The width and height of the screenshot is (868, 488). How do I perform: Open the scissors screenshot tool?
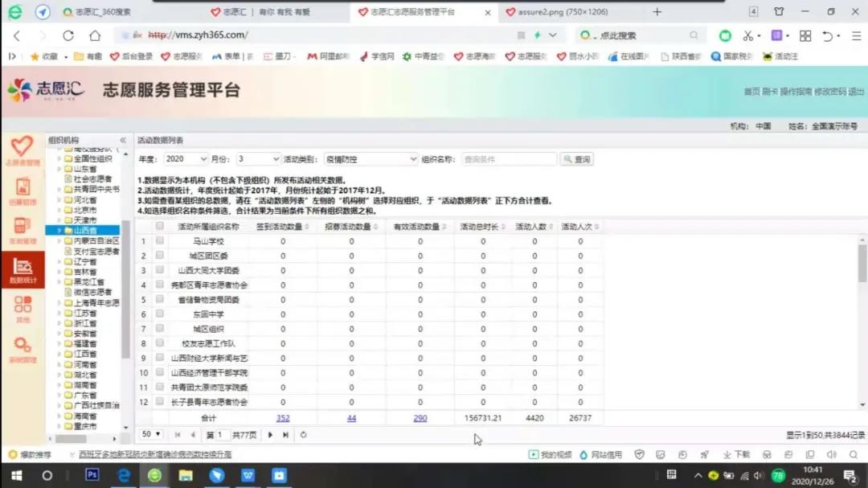[748, 35]
